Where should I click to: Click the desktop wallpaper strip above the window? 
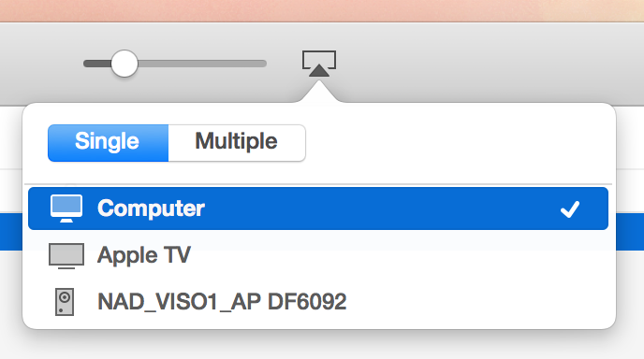pyautogui.click(x=322, y=10)
